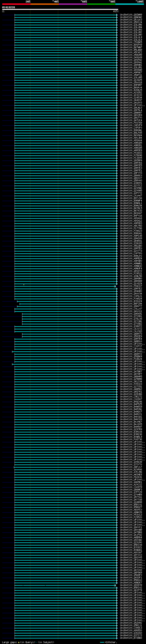Screen dimensions: 146x644
Task: Select the UniRef100_P53013 label
Action: pos(131,515)
